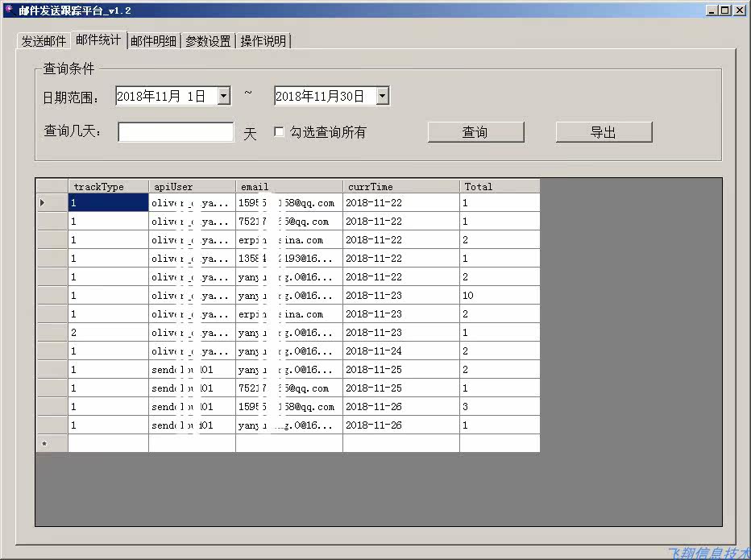The image size is (751, 560).
Task: Click the empty trackType cell in the new row
Action: [108, 444]
